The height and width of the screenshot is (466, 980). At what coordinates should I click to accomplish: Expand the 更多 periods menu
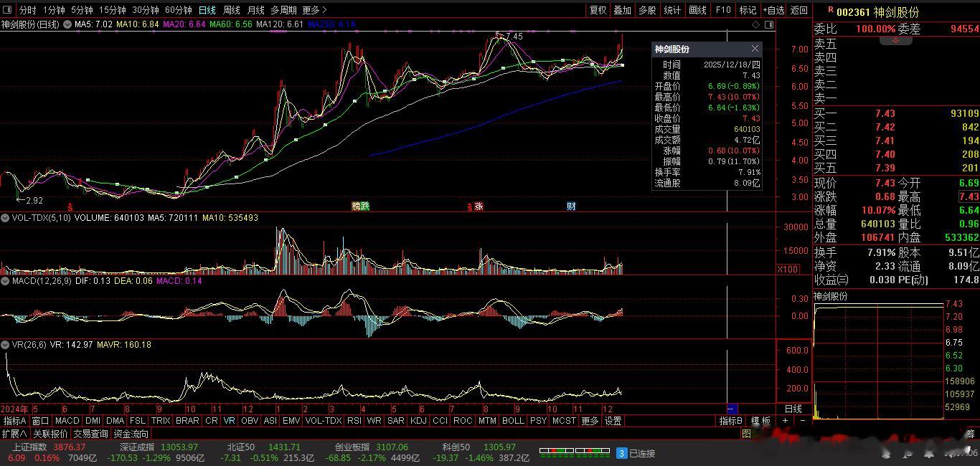point(314,10)
